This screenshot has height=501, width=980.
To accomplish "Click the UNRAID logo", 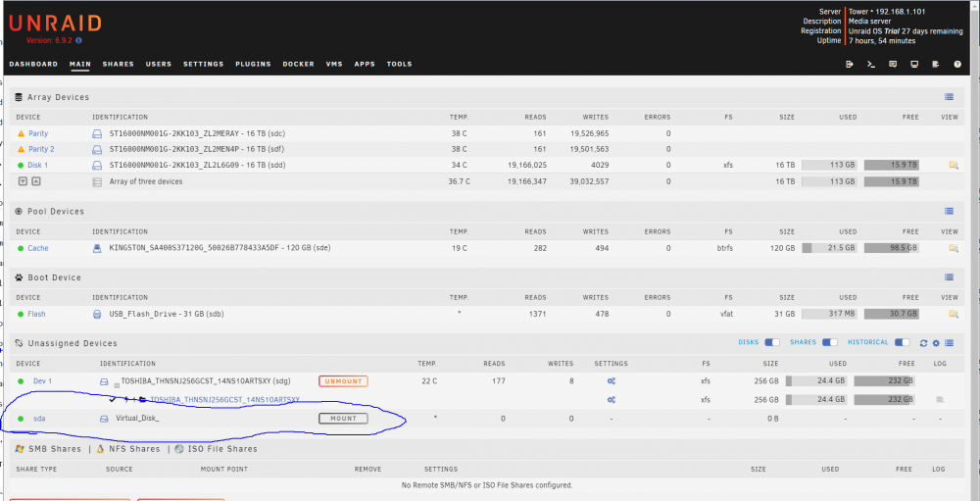I will click(55, 24).
